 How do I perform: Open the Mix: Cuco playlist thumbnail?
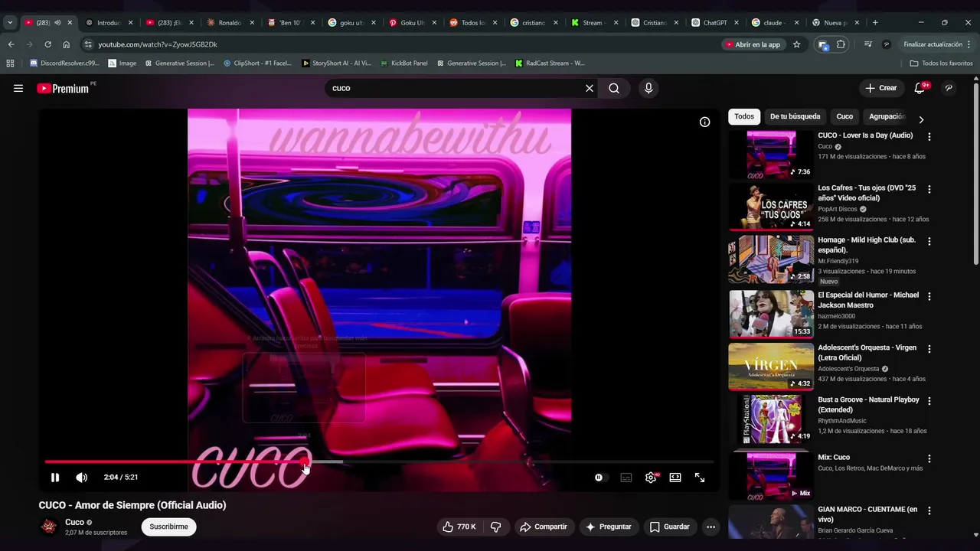coord(771,476)
